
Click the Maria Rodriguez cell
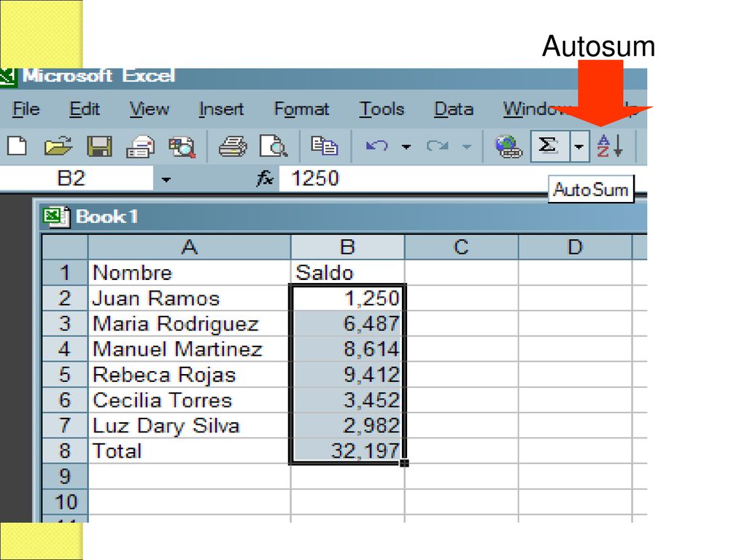190,323
